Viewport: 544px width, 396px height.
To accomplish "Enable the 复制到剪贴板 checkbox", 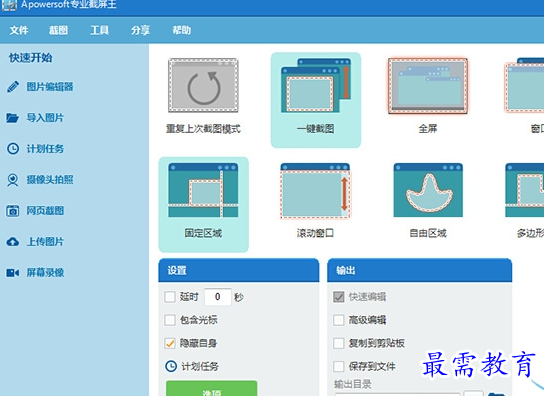I will tap(339, 343).
